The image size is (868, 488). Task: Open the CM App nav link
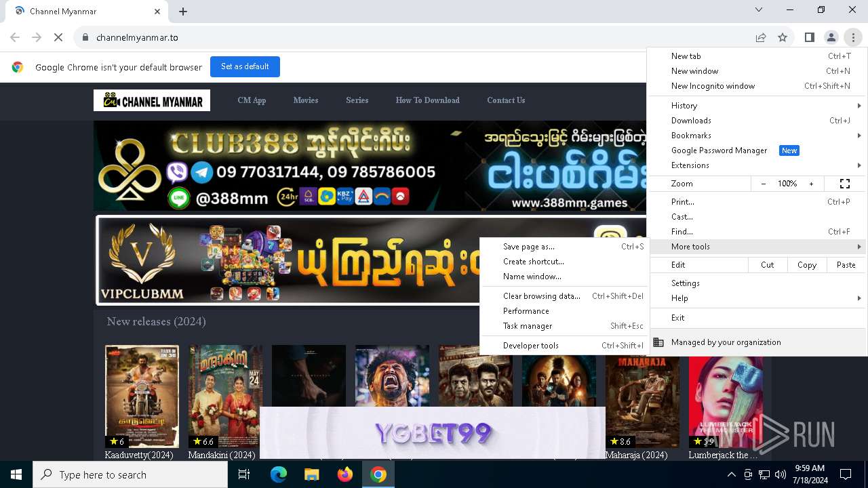click(x=252, y=100)
